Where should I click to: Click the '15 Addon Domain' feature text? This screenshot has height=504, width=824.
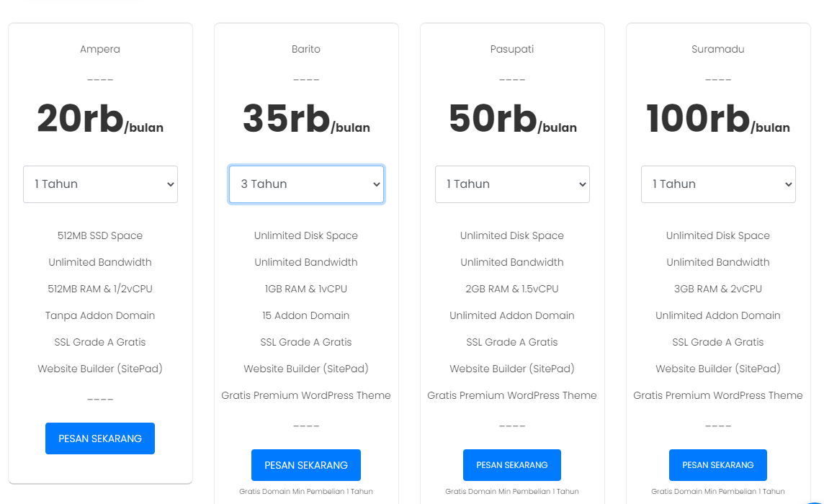tap(306, 315)
